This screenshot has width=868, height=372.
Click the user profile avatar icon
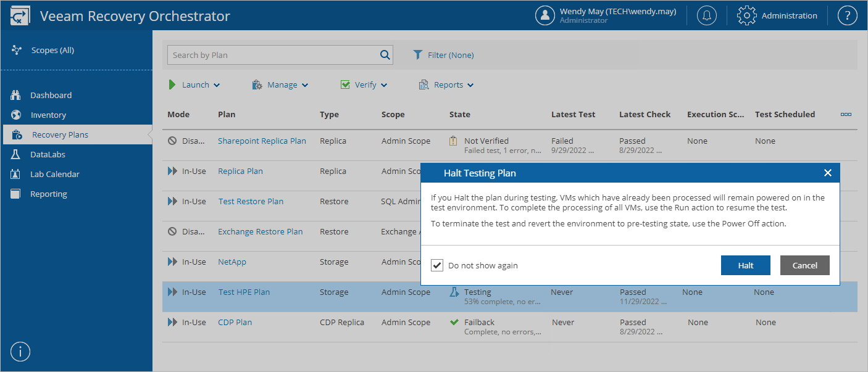point(545,15)
